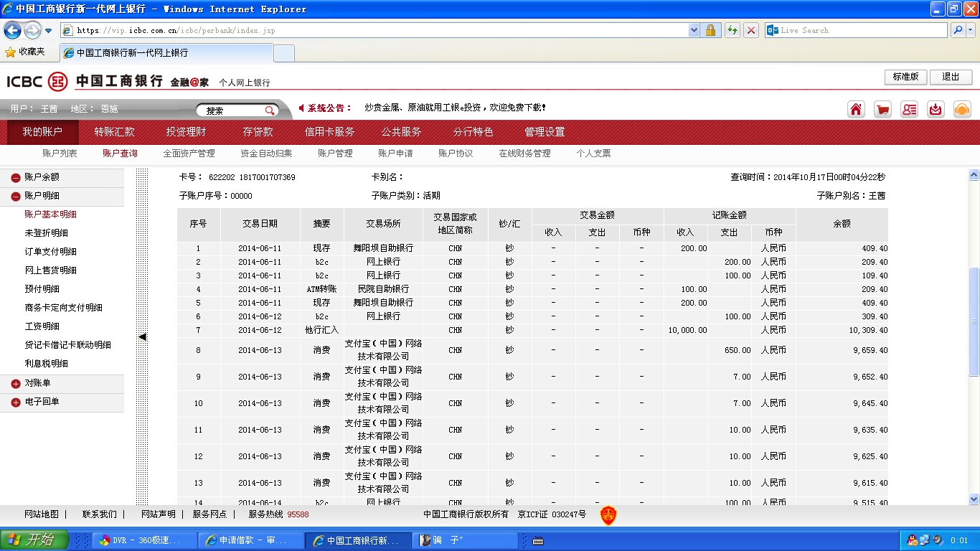Click the orange headset customer service icon
This screenshot has width=980, height=551.
coord(962,109)
